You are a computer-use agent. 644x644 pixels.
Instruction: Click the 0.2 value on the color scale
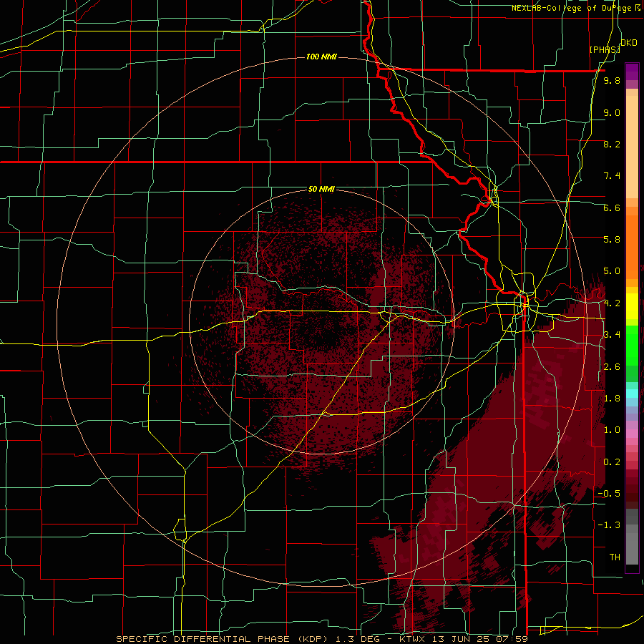pos(612,462)
